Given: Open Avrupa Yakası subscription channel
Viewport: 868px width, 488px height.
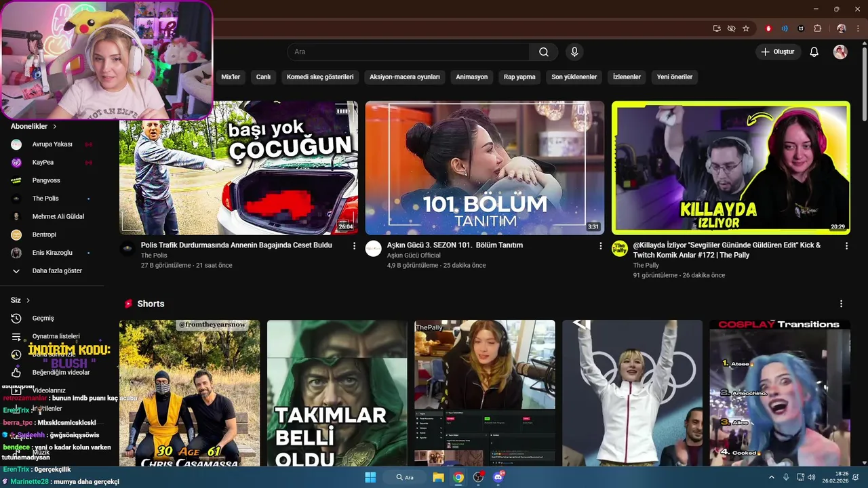Looking at the screenshot, I should [52, 144].
